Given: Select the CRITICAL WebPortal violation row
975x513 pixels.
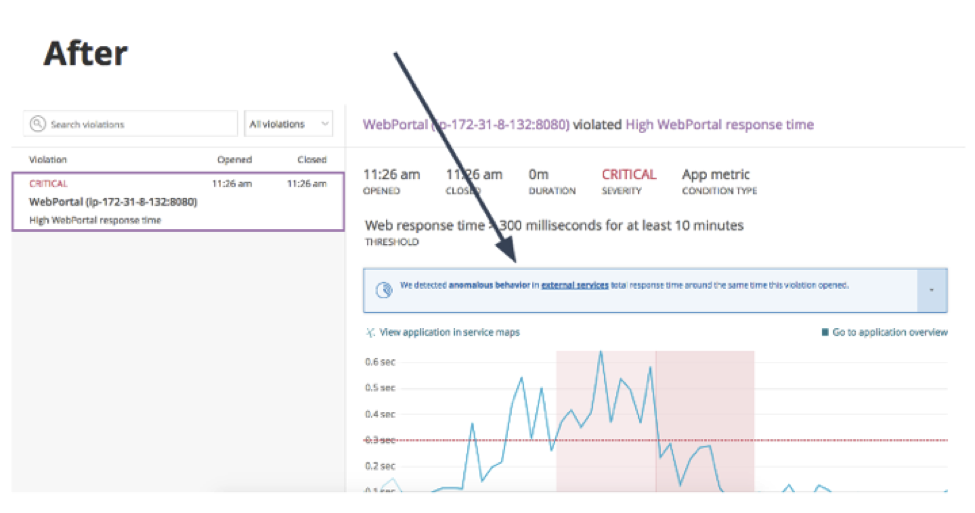Looking at the screenshot, I should tap(178, 201).
